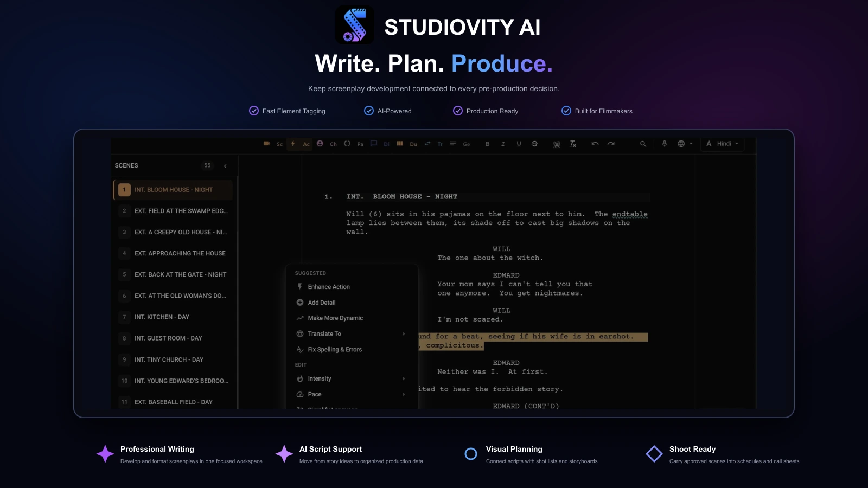The image size is (868, 488).
Task: Open scene 10 INT. YOUNG EDWARD'S BEDROOM
Action: tap(173, 381)
